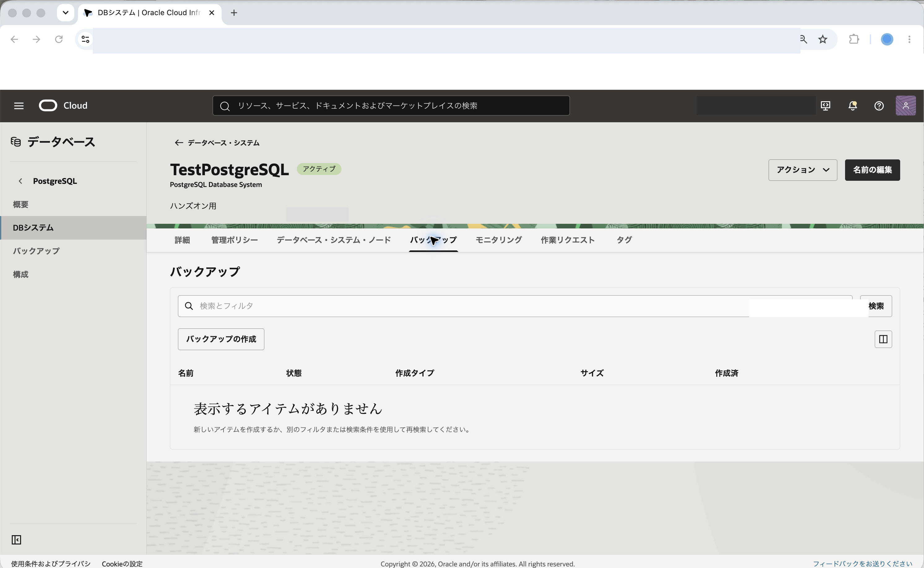Switch to the 管理ポリシー tab
This screenshot has width=924, height=568.
tap(234, 240)
